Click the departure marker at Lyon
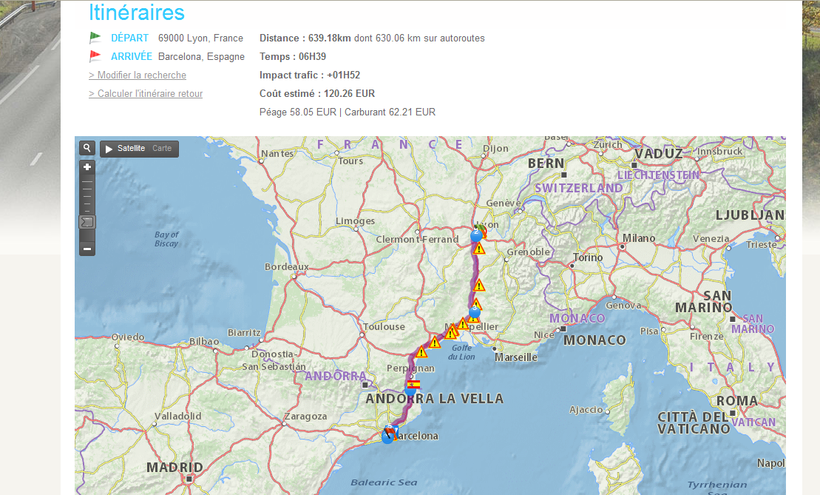820x495 pixels. [477, 235]
